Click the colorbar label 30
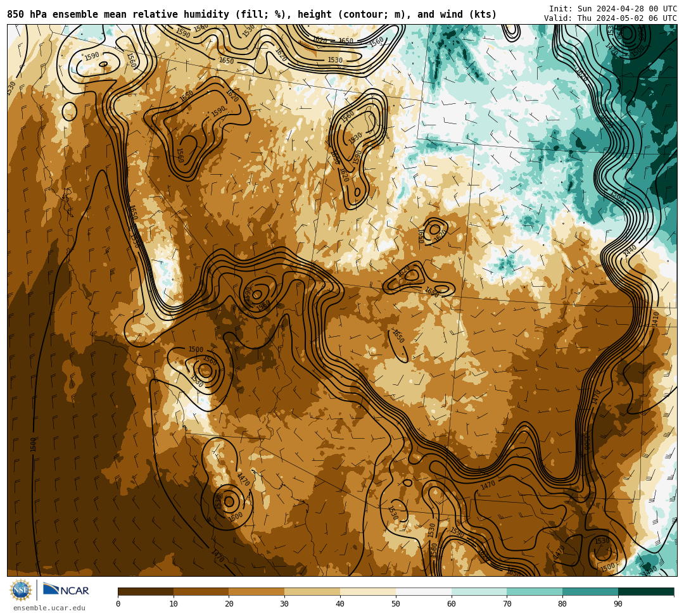Screen dimensions: 684x616 pyautogui.click(x=284, y=604)
